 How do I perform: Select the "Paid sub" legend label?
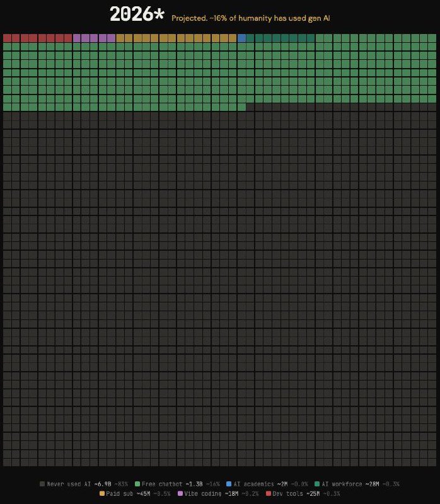click(120, 494)
